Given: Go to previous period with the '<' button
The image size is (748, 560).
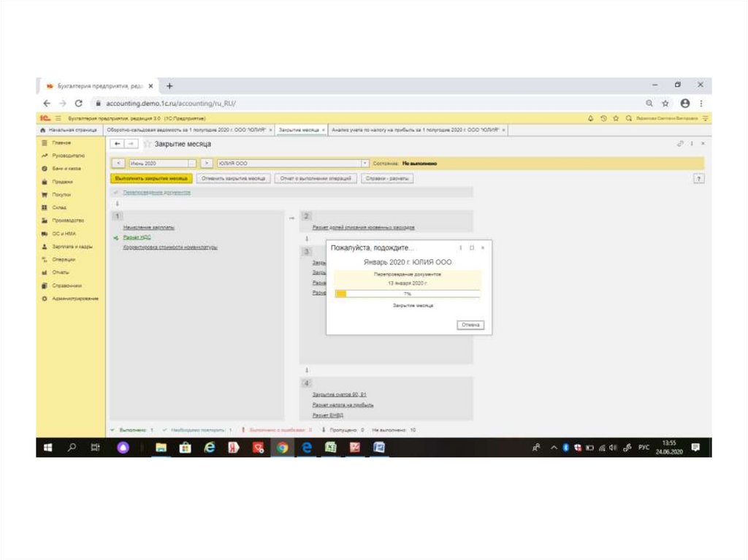Looking at the screenshot, I should click(x=120, y=164).
